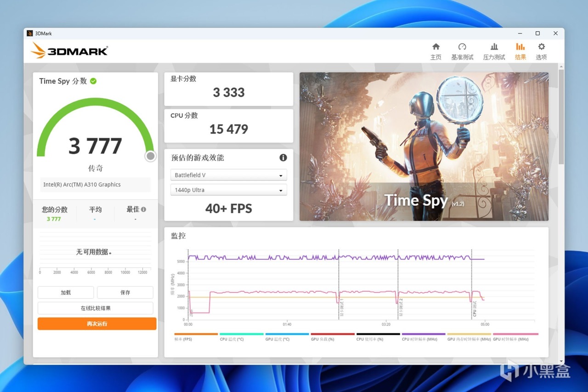Click the 05:00 time label on the chart axis
The image size is (588, 392).
(x=485, y=324)
